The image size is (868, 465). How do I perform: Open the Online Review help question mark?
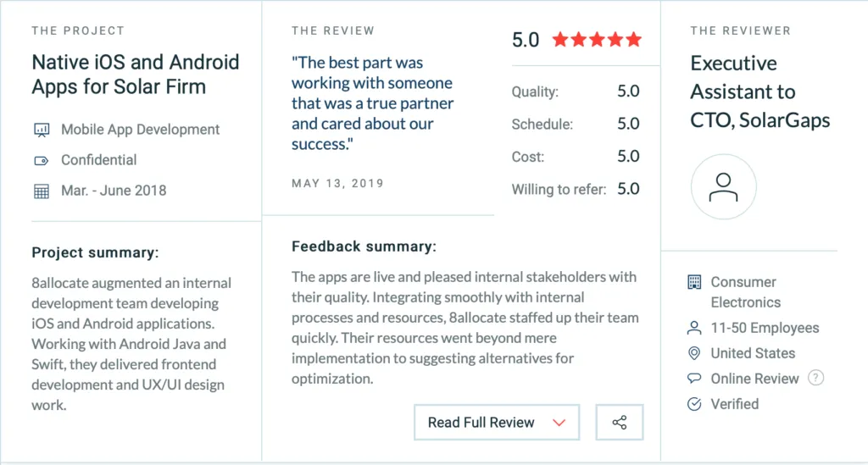(x=816, y=378)
